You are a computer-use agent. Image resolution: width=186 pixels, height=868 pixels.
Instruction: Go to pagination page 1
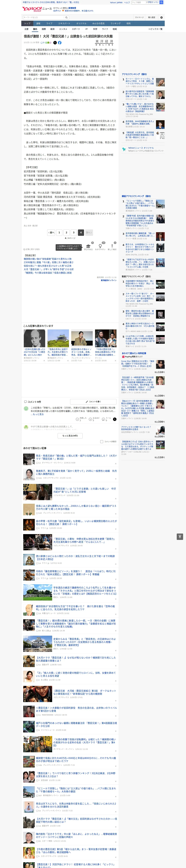tap(59, 232)
